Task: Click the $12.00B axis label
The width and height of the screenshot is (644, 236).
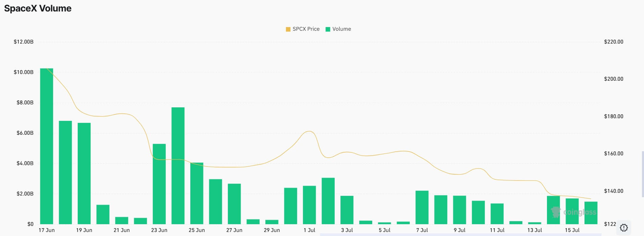Action: click(x=24, y=42)
